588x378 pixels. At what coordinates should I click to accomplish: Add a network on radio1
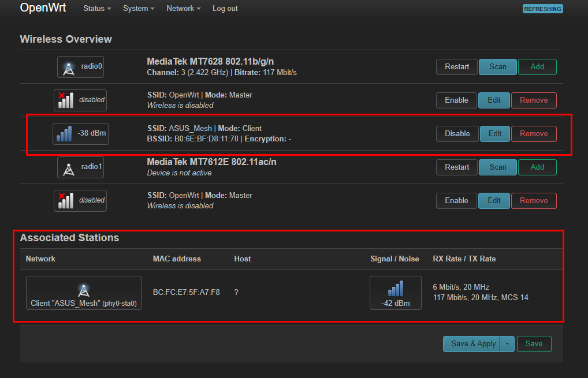[x=537, y=167]
